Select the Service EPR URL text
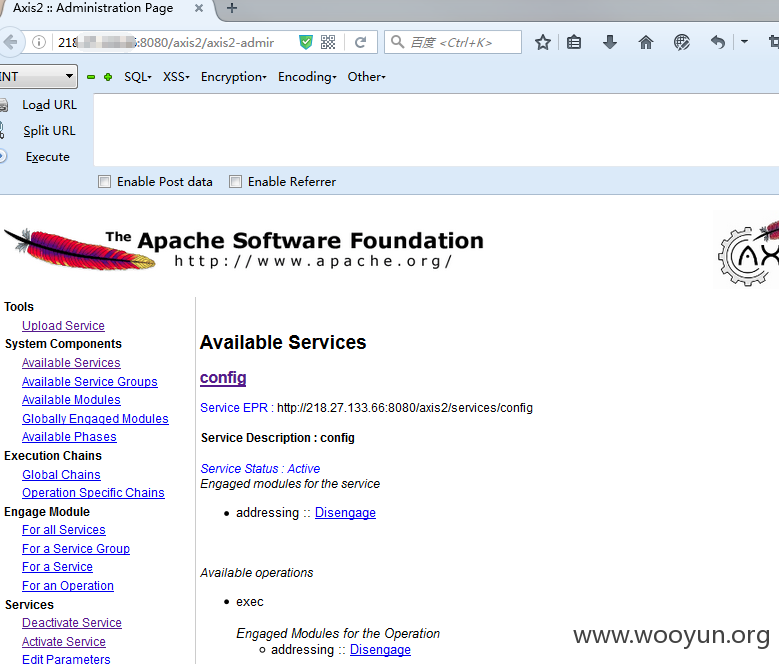 coord(405,408)
